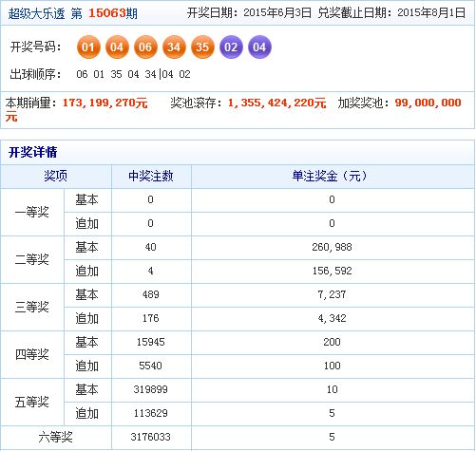
Task: Click the orange ball numbered 34
Action: pos(174,47)
